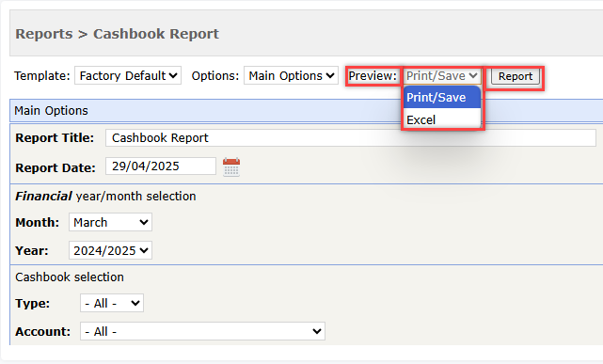Click the Cashbook Report breadcrumb heading
Image resolution: width=603 pixels, height=364 pixels.
click(156, 34)
